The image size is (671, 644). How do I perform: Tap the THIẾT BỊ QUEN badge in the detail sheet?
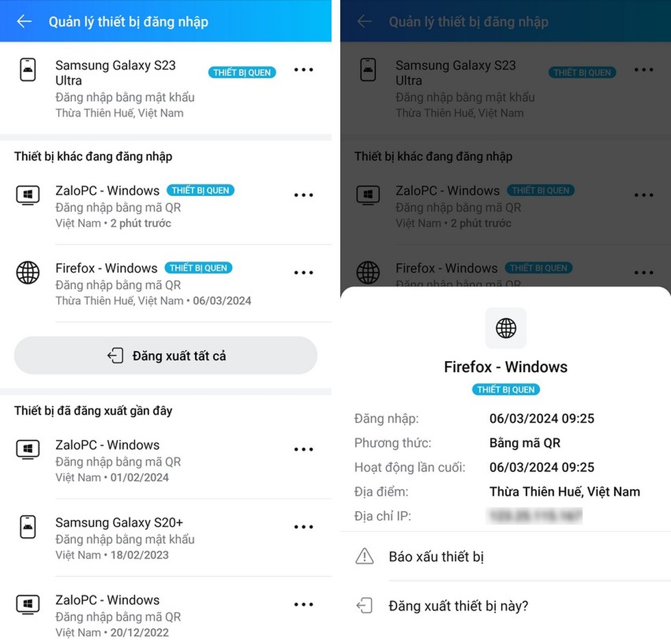(x=506, y=390)
